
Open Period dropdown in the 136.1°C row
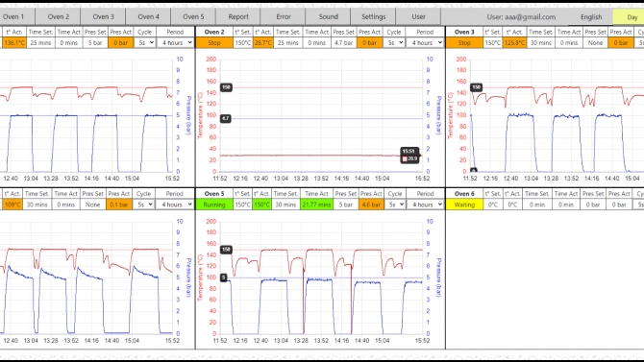pos(175,42)
